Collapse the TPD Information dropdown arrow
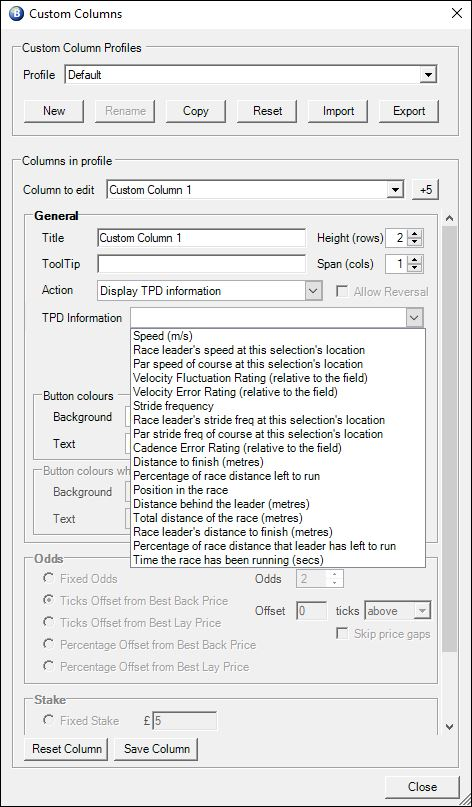The width and height of the screenshot is (472, 807). pyautogui.click(x=415, y=318)
